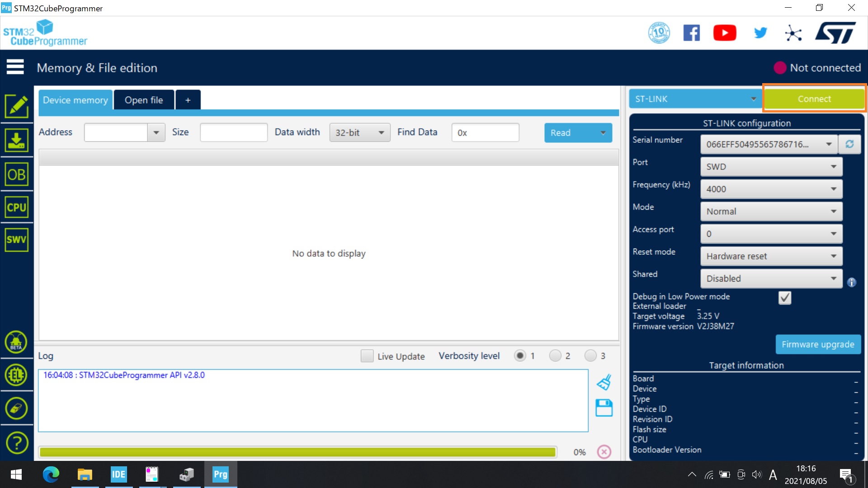This screenshot has width=868, height=488.
Task: Open the ST community network icon
Action: pyautogui.click(x=793, y=33)
